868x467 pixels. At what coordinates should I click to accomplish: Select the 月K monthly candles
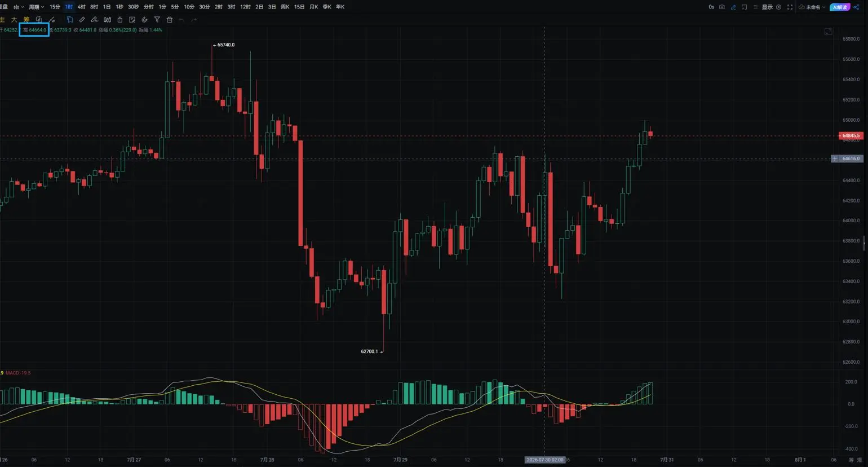coord(314,7)
